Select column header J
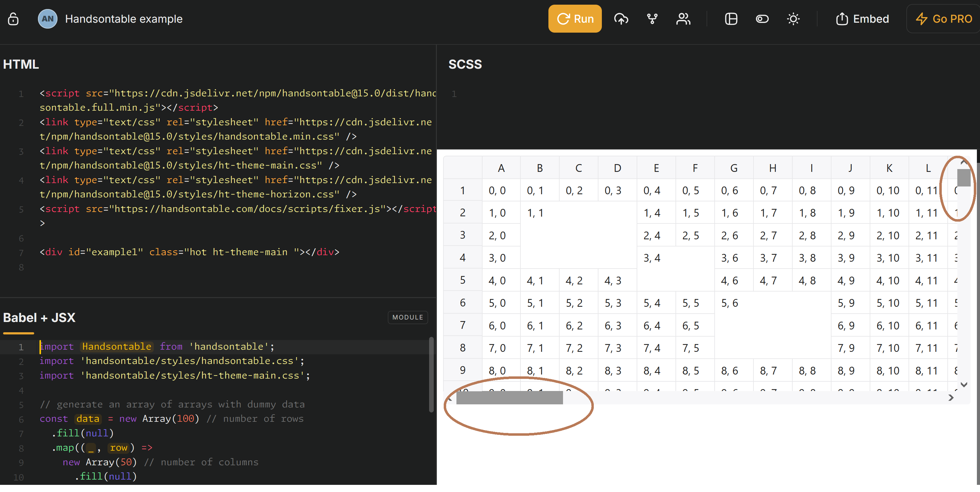The width and height of the screenshot is (980, 492). coord(851,168)
